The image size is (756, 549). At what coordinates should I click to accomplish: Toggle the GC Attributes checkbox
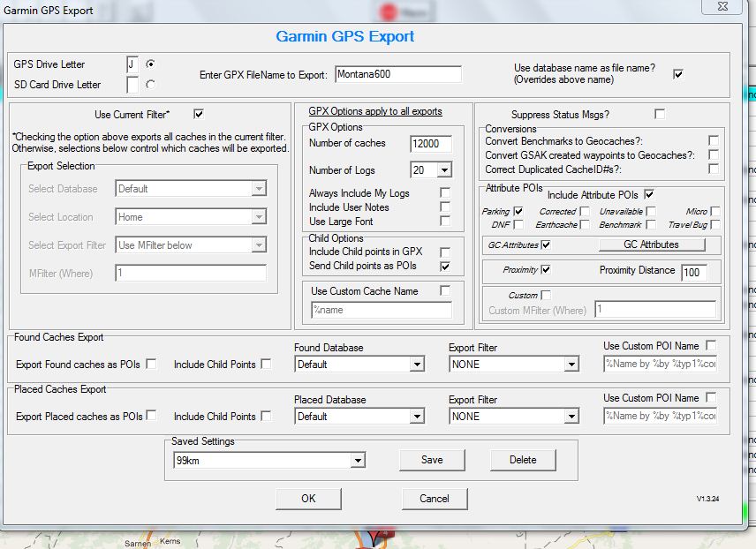click(546, 244)
